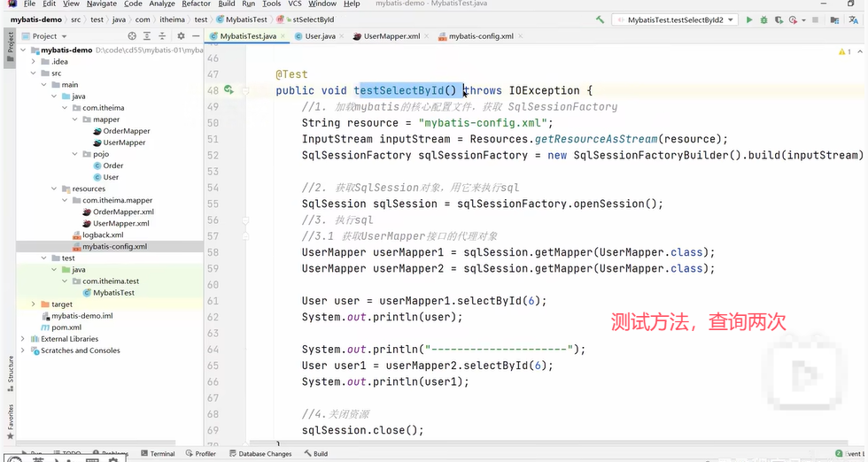
Task: Start debugging with the green bug icon
Action: coord(763,20)
